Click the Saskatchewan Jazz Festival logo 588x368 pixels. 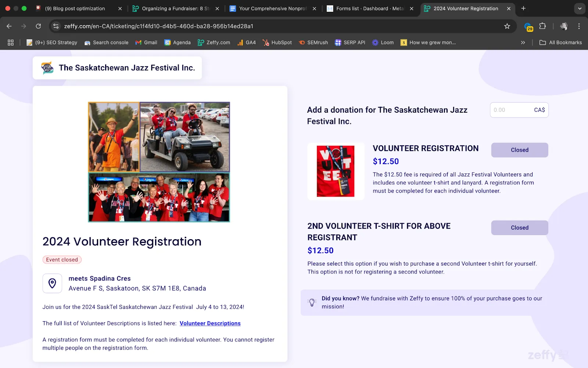tap(47, 68)
